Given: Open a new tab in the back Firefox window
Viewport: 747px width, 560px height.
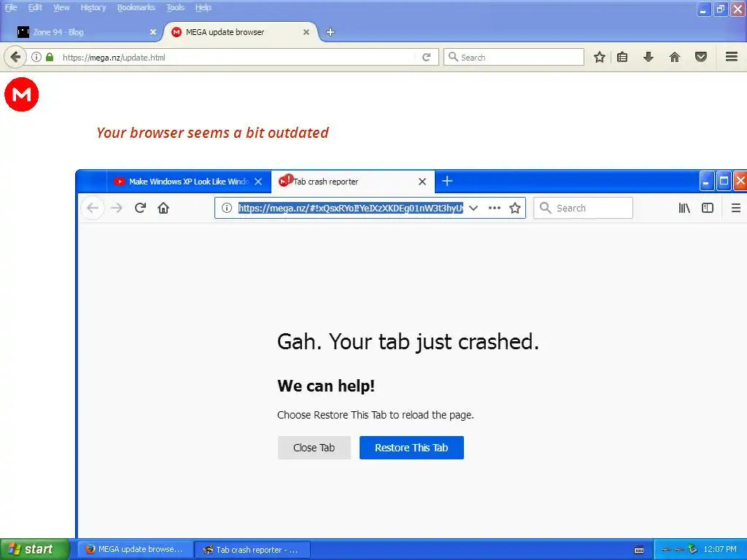Looking at the screenshot, I should coord(330,32).
